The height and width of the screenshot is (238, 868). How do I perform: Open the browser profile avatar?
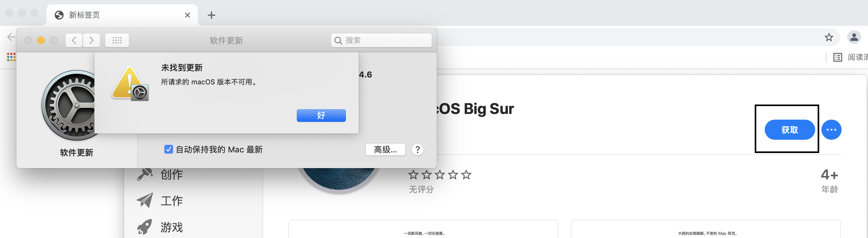(x=854, y=37)
